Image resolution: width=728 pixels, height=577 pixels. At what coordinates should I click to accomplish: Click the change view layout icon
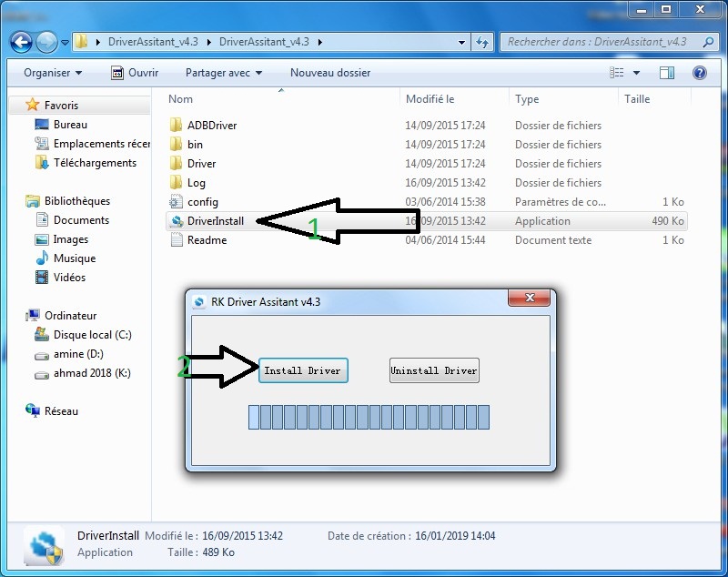point(618,73)
